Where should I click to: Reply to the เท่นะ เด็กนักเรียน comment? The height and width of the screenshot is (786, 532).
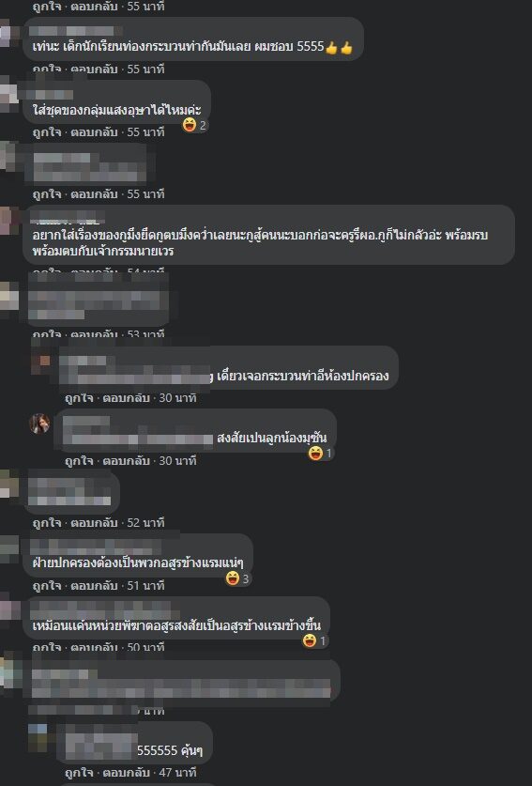94,69
